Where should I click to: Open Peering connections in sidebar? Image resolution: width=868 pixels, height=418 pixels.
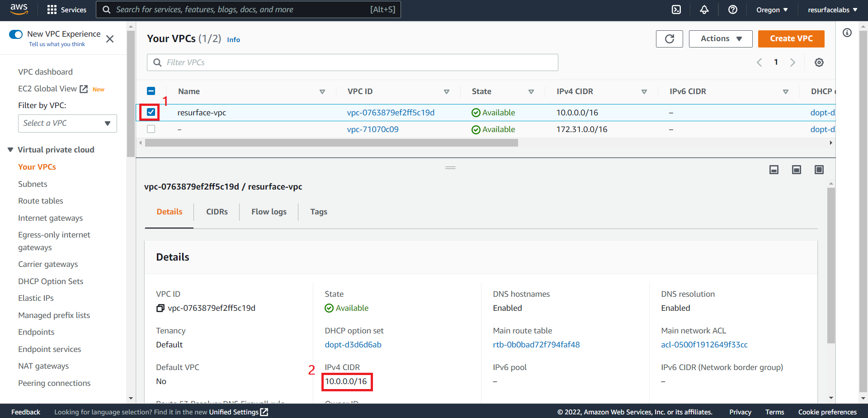click(54, 383)
